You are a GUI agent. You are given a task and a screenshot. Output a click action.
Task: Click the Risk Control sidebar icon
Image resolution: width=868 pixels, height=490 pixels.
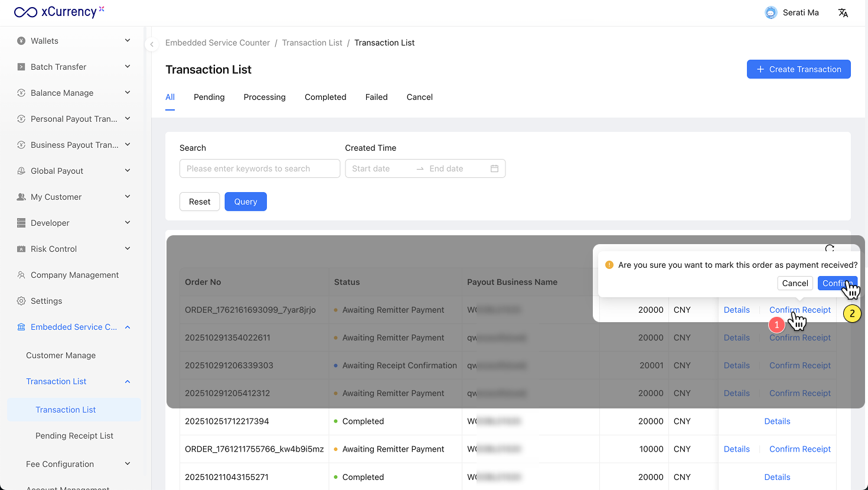click(21, 249)
